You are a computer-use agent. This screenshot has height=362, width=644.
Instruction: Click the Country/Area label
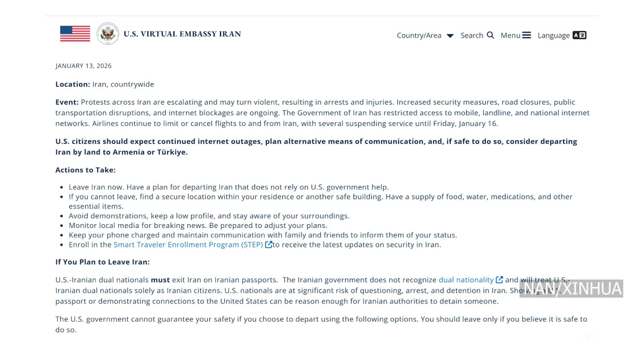point(419,35)
